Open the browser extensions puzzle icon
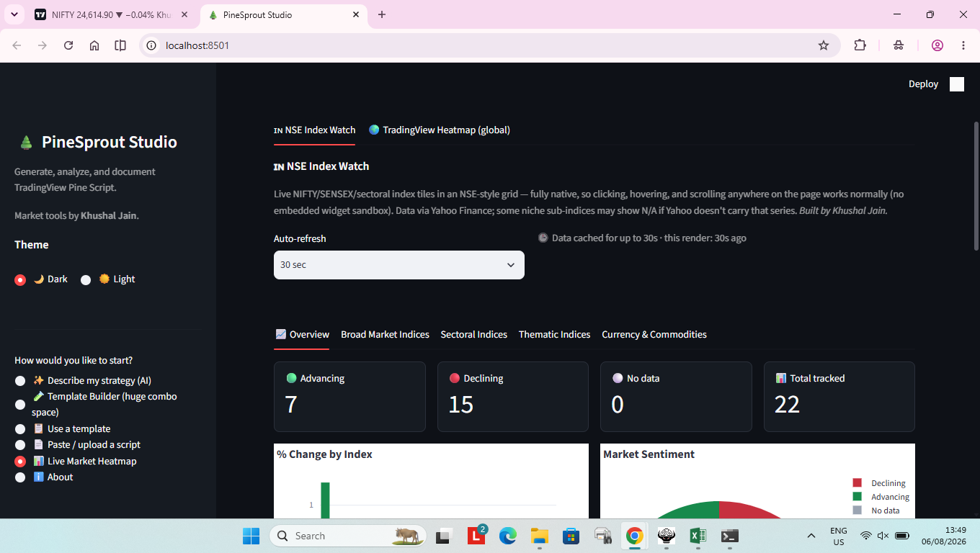Viewport: 980px width, 553px height. point(860,45)
